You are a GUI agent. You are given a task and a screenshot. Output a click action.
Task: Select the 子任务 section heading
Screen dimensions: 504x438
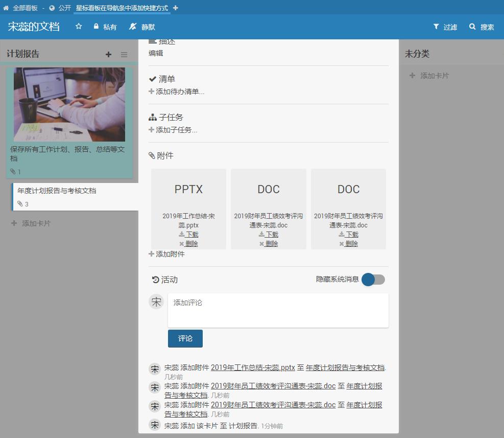[166, 118]
